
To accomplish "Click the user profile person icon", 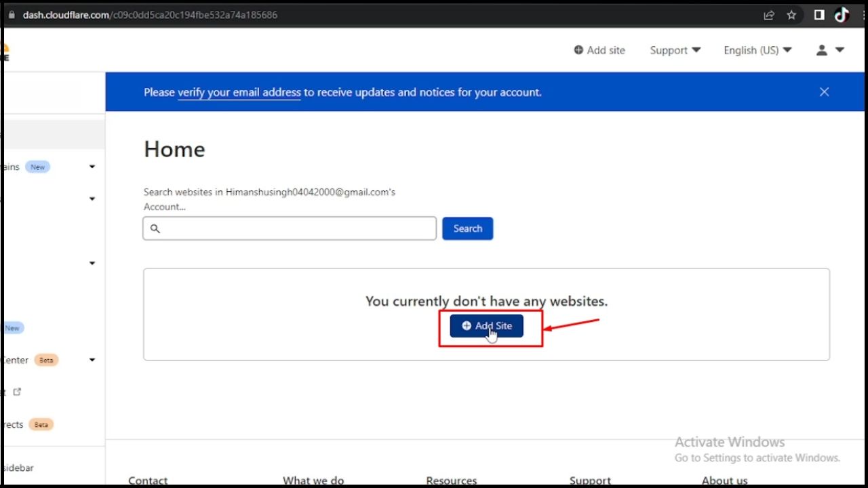I will tap(821, 49).
